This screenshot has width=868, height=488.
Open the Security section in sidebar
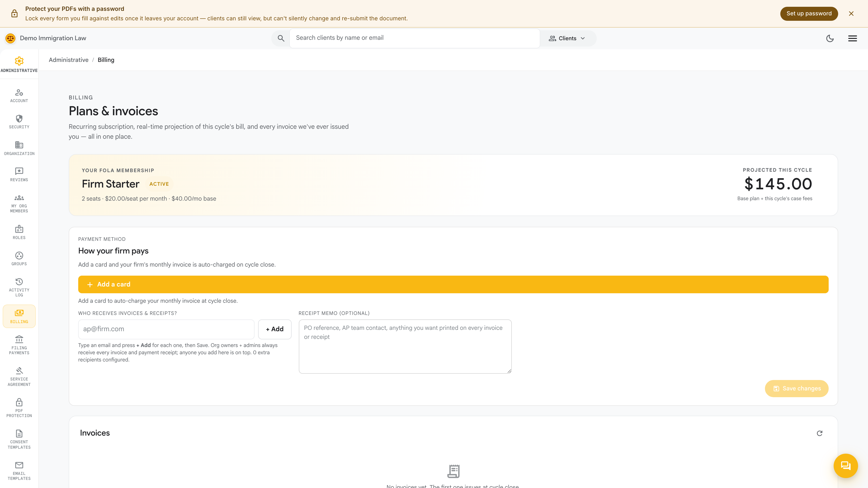tap(19, 122)
